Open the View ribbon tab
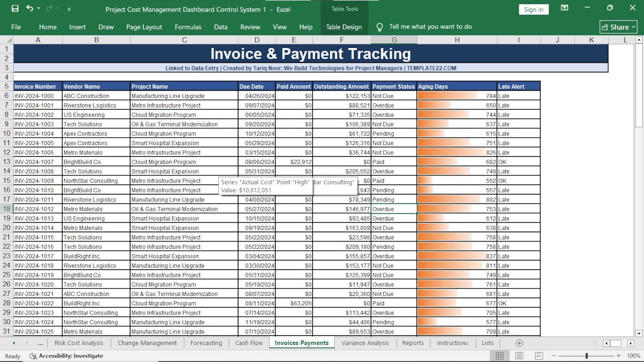The height and width of the screenshot is (362, 644). click(279, 27)
